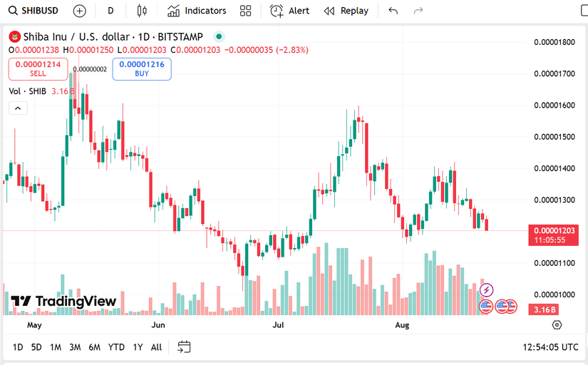
Task: Click the green market status indicator
Action: point(219,37)
